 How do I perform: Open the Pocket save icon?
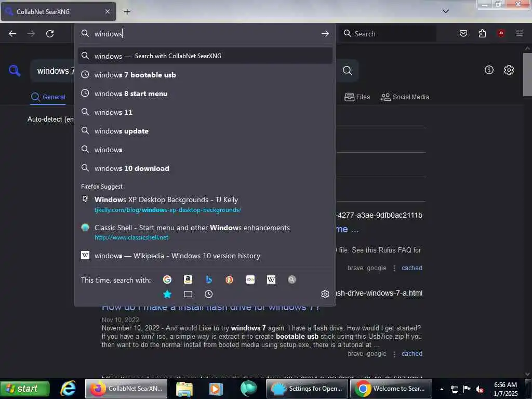[x=463, y=33]
